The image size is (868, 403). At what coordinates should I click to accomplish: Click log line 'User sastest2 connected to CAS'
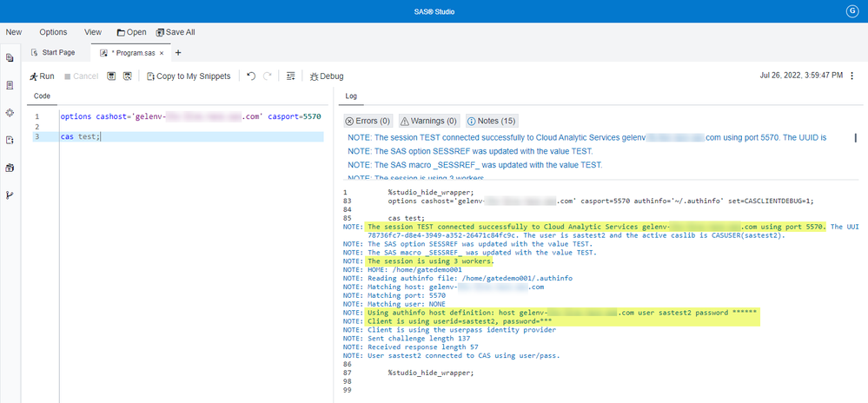tap(451, 355)
